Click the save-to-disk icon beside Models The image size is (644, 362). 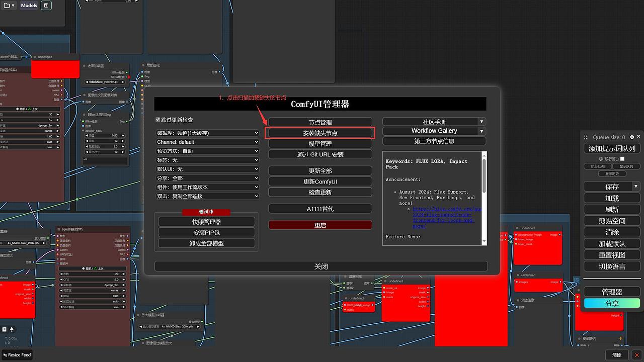click(46, 6)
